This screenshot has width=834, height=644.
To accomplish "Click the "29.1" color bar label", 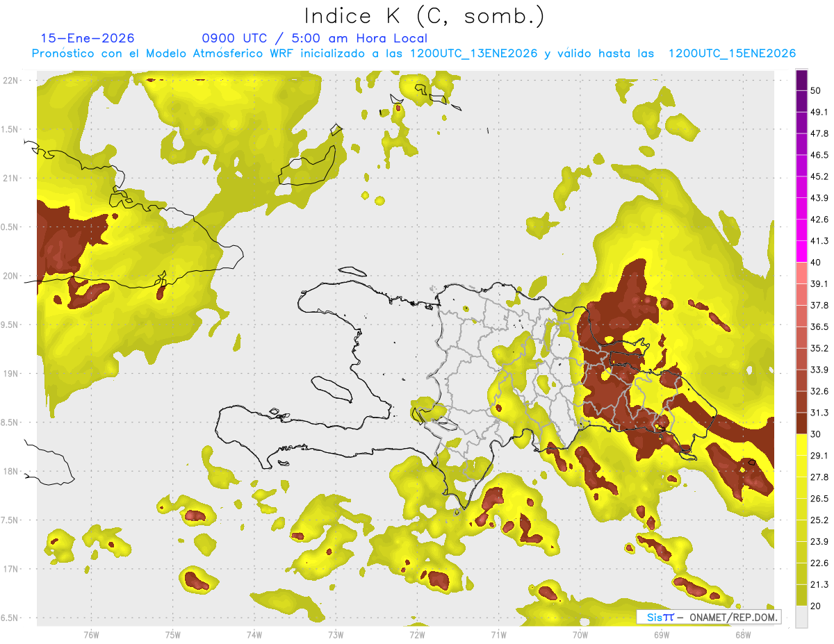I will click(x=819, y=456).
